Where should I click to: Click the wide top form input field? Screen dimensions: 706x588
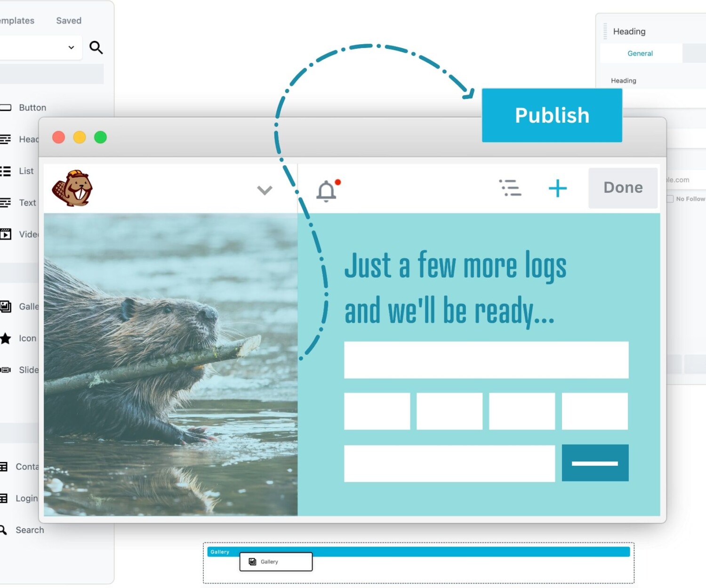[486, 360]
